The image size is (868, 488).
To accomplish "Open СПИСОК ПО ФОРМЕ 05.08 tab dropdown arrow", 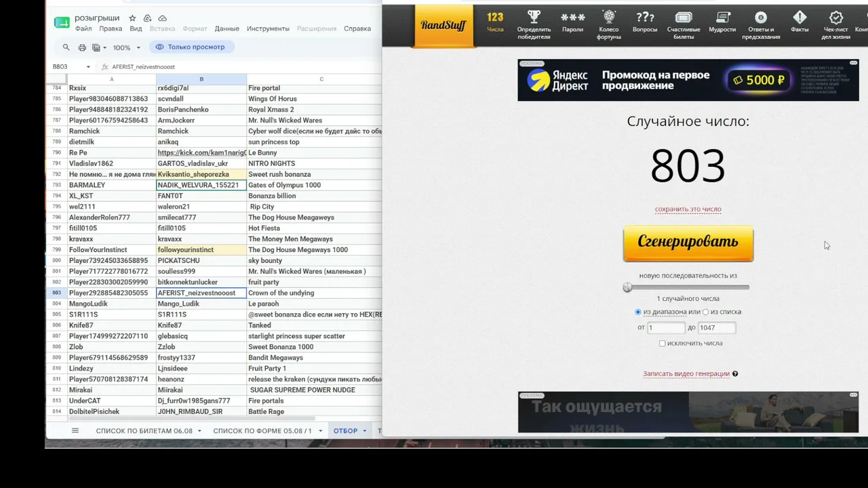I will [x=320, y=431].
